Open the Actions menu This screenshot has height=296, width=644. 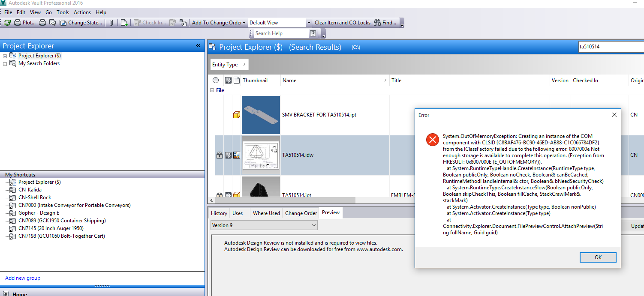pos(82,12)
